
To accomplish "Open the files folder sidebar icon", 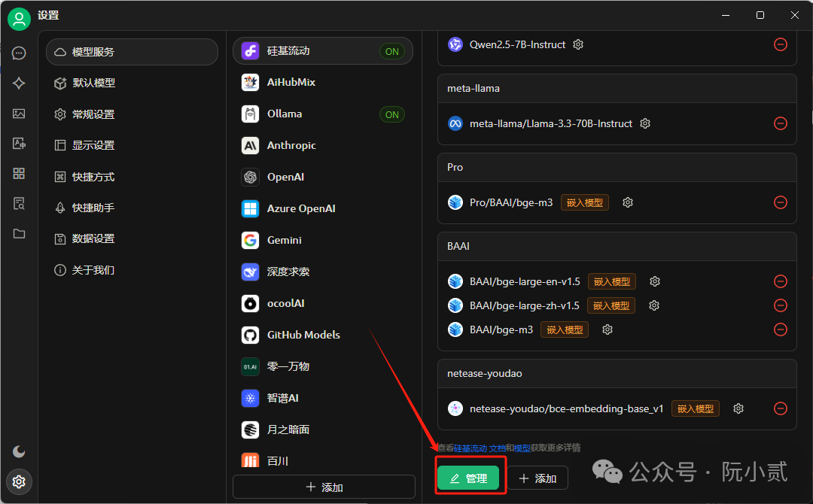I will tap(19, 234).
